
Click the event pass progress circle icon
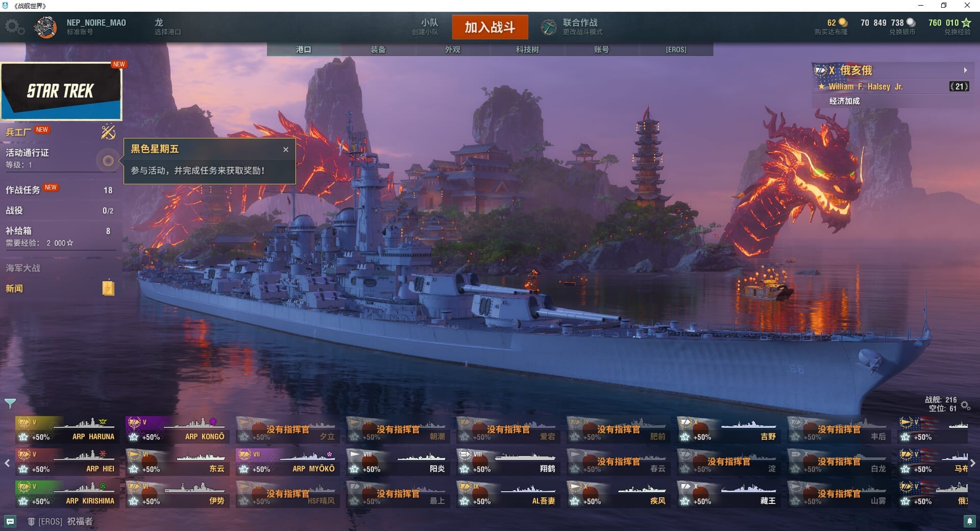point(108,161)
